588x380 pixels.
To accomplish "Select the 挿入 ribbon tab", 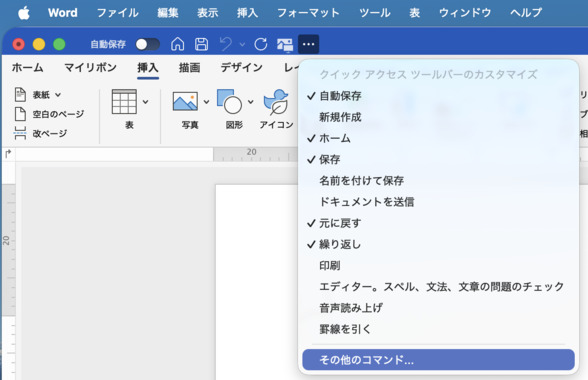I will point(148,68).
